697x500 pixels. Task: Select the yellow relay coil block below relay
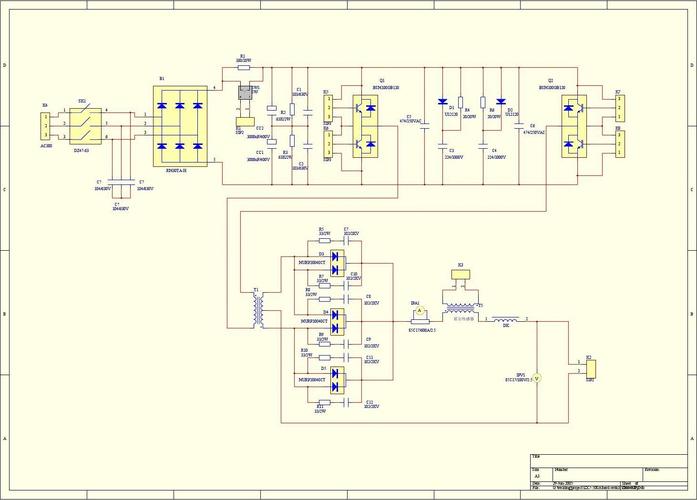click(245, 122)
